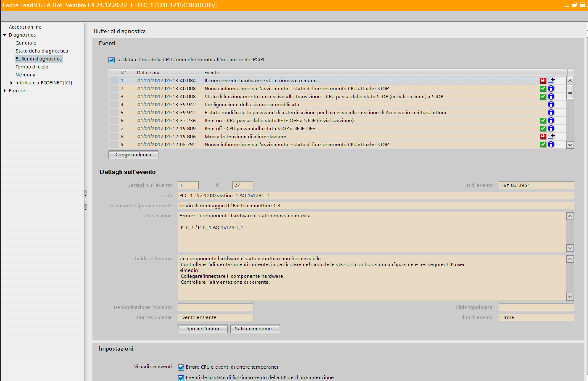Toggle CPU date/time local PG/PC checkbox
The image size is (588, 381).
pos(111,60)
